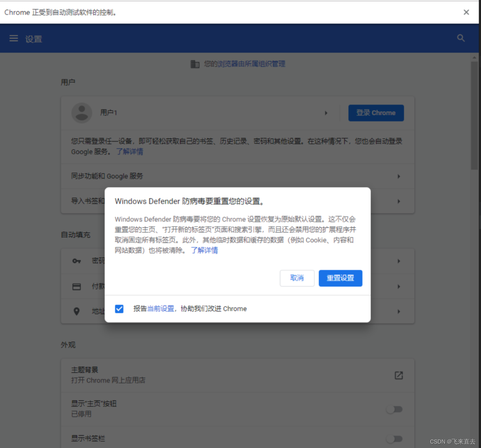Open 了解详情 link in reset dialog
Viewport: 481px width, 448px height.
click(x=204, y=250)
